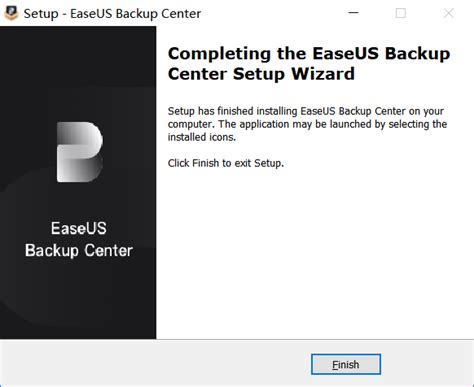Click the 'Completing the EaseUS Backup' heading line

(x=309, y=54)
